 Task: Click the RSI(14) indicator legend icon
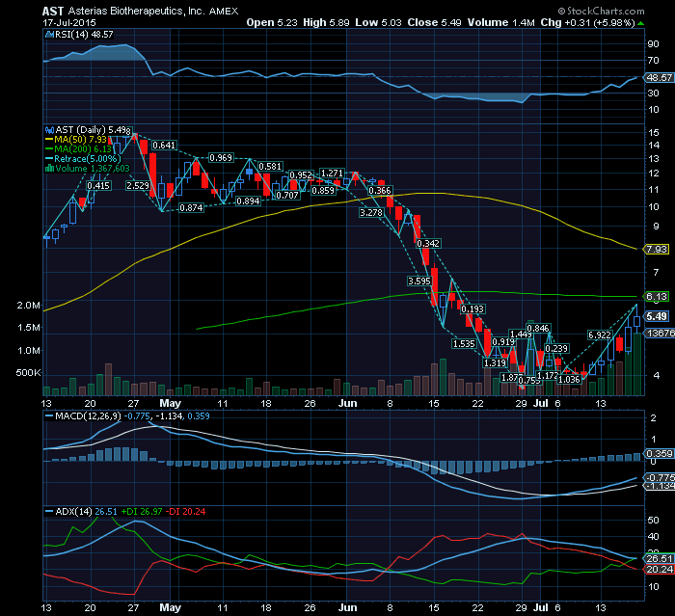(x=48, y=34)
